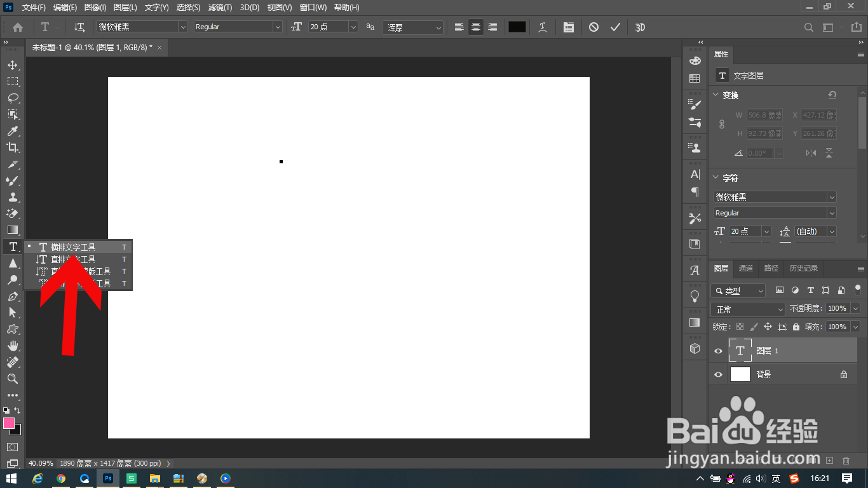Click the black background color swatch
The width and height of the screenshot is (868, 488).
tap(17, 431)
